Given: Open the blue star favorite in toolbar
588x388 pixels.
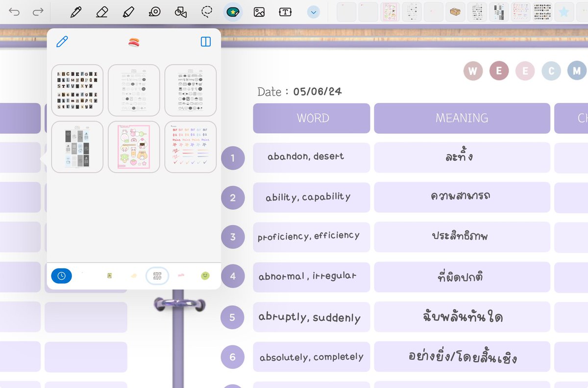Looking at the screenshot, I should (564, 12).
